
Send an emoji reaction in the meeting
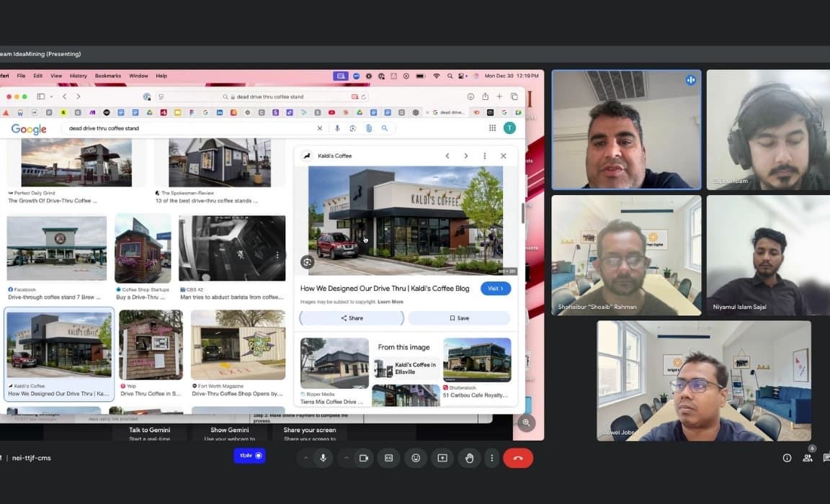(x=416, y=458)
